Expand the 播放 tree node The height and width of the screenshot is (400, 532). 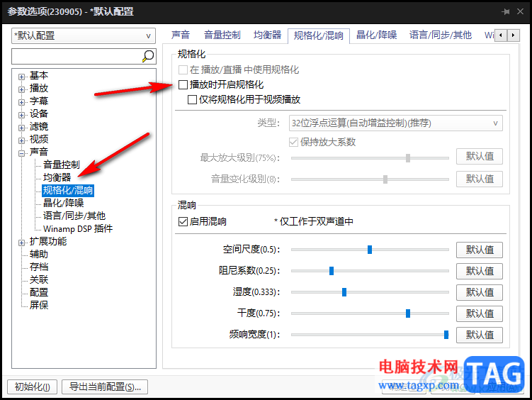[x=22, y=89]
